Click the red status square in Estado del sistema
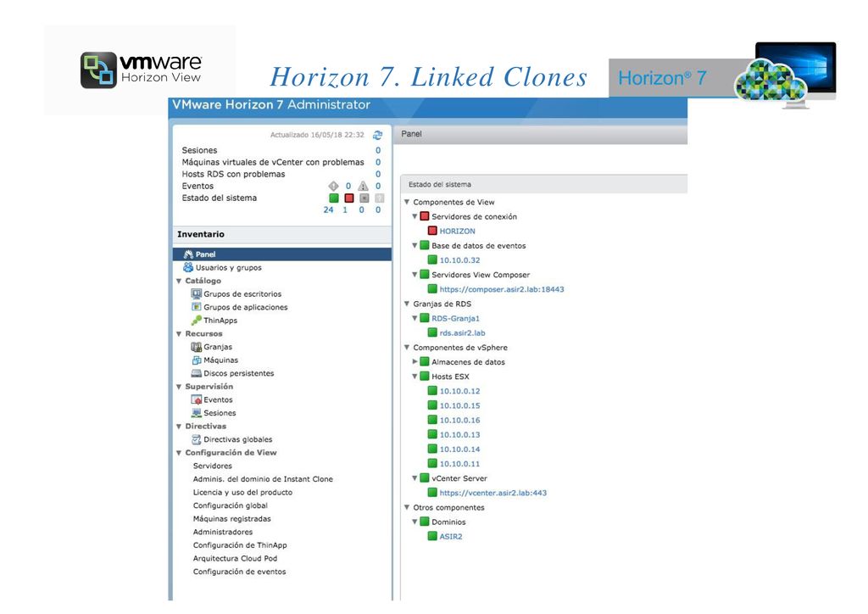 (348, 198)
